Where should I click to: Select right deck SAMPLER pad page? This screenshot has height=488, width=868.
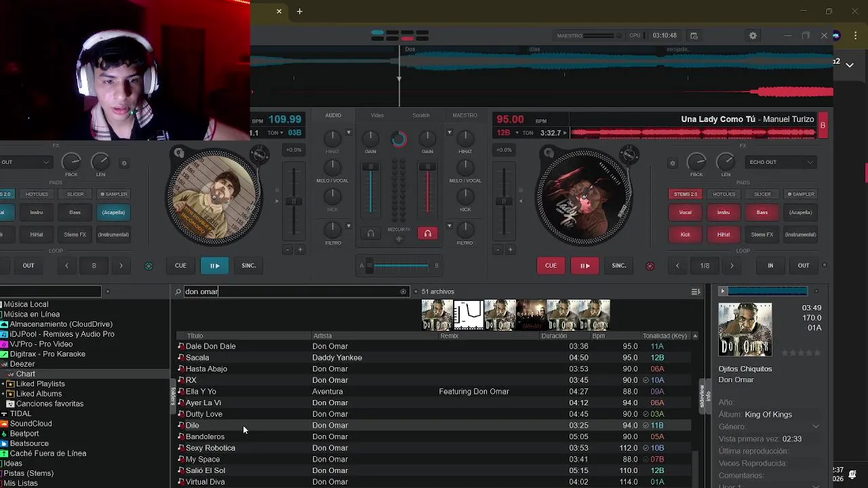coord(800,194)
